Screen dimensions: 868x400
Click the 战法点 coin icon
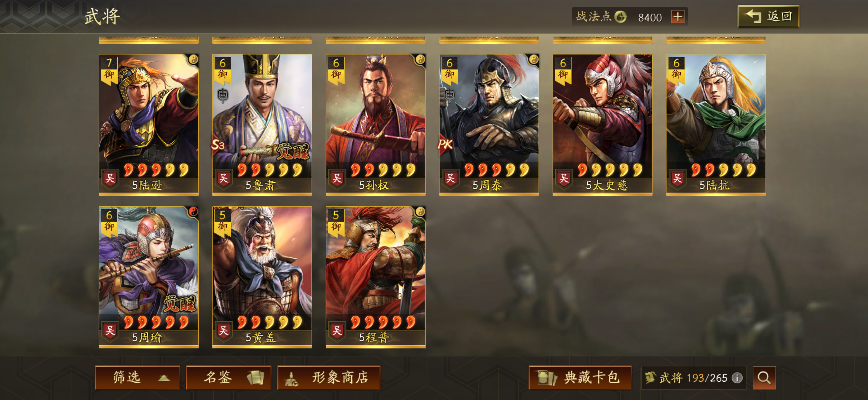pyautogui.click(x=620, y=16)
